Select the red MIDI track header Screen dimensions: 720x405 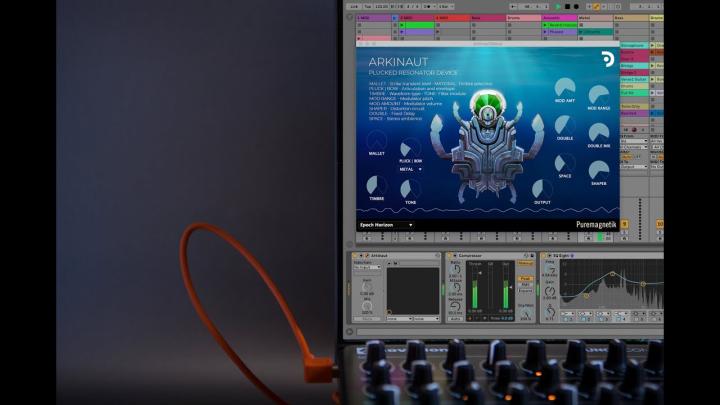coord(451,18)
